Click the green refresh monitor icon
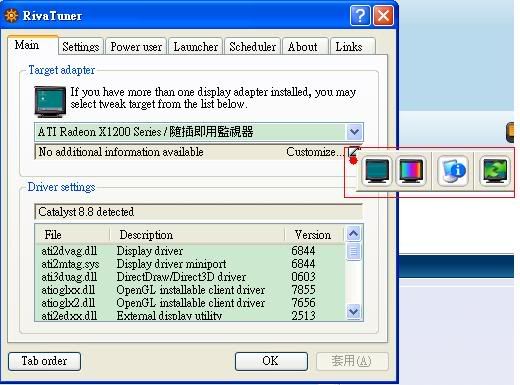The width and height of the screenshot is (520, 385). [x=495, y=171]
